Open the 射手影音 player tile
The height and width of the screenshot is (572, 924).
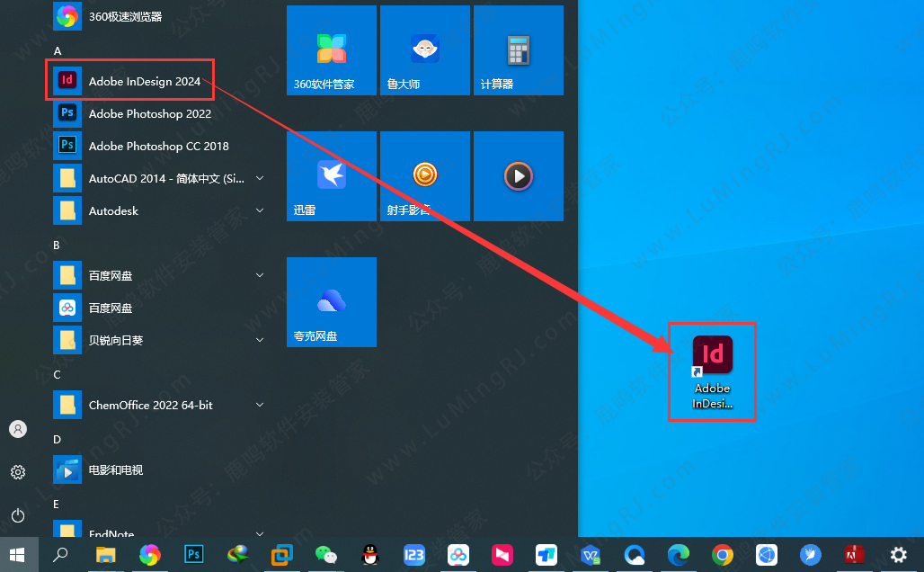click(425, 176)
